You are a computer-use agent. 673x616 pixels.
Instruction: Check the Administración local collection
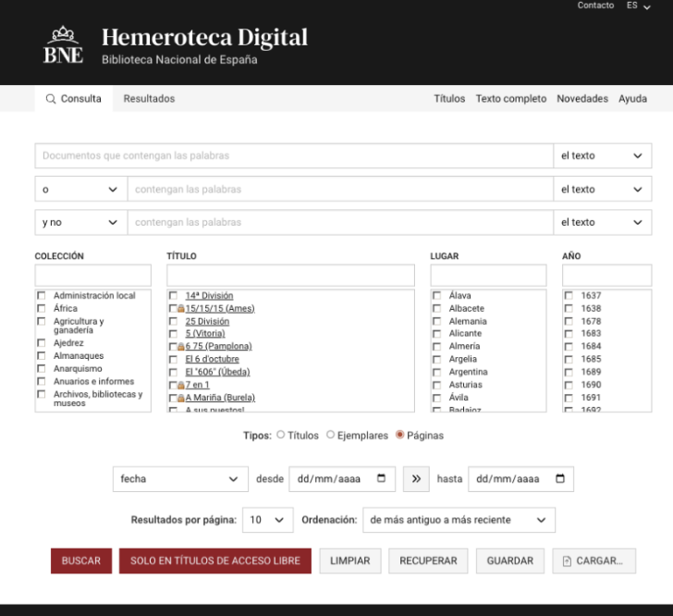(x=42, y=296)
